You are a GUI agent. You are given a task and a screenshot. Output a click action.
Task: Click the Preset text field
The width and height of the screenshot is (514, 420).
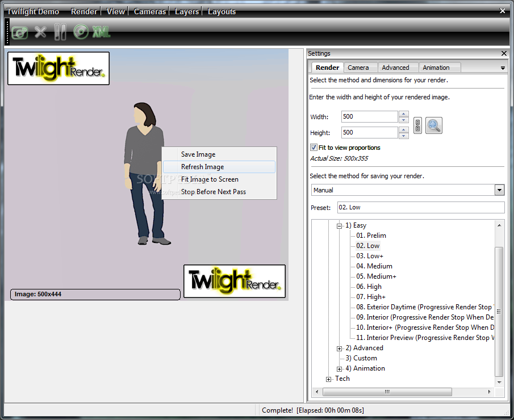421,207
